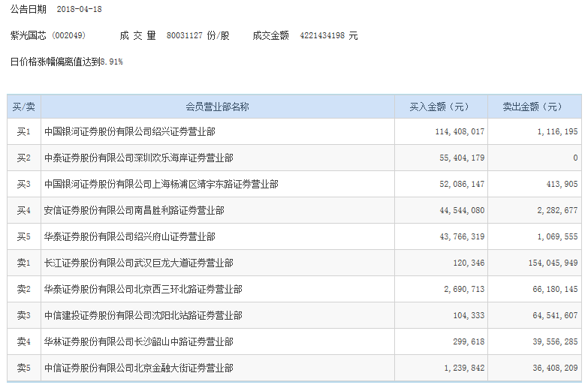Click sell amount 66,180,145
This screenshot has height=388, width=588.
556,289
